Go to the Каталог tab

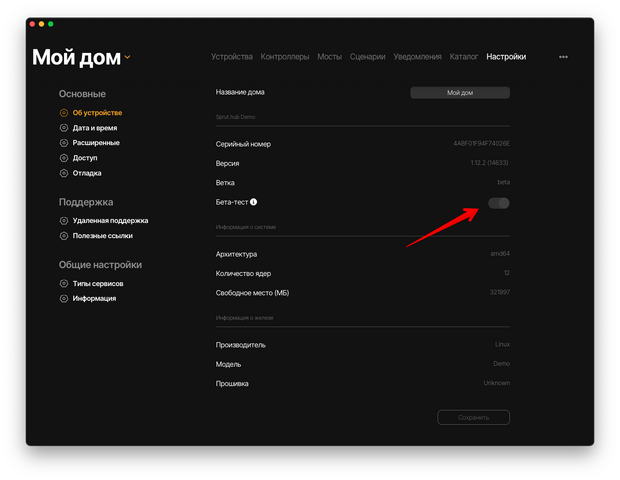(x=464, y=57)
